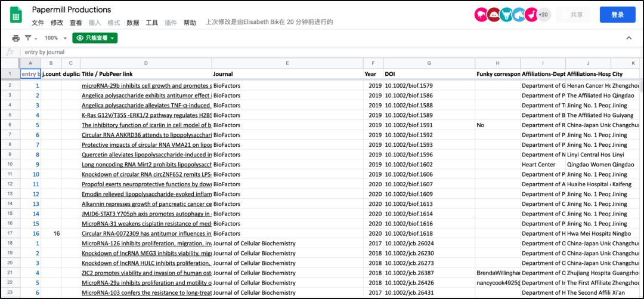Click the Heart Center affiliation cell
The width and height of the screenshot is (644, 299).
pos(543,165)
